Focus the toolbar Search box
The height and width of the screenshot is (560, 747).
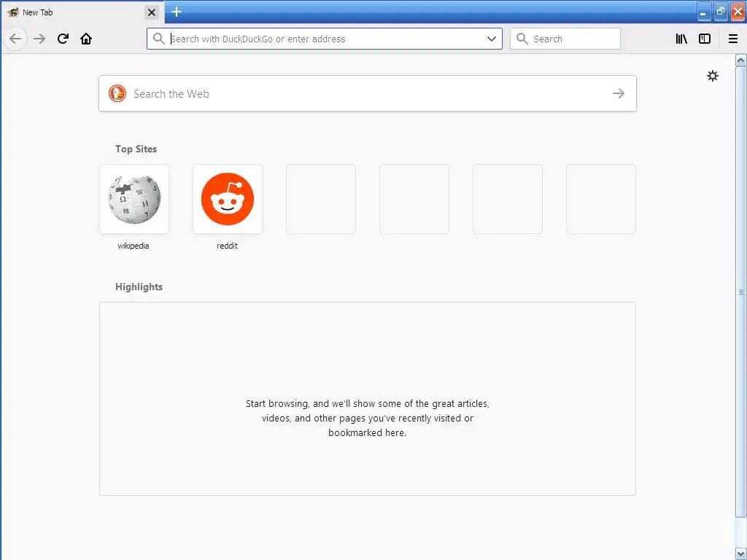(x=565, y=39)
